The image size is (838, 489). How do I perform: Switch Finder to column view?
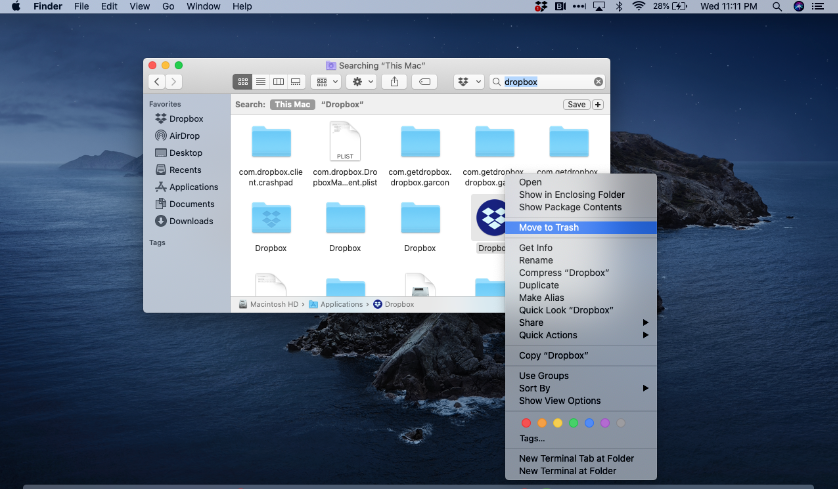tap(278, 82)
